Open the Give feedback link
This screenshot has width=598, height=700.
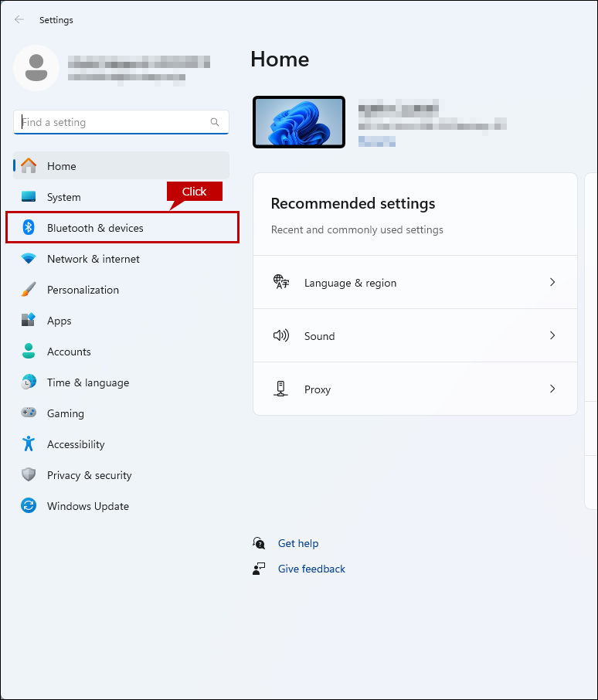pyautogui.click(x=311, y=569)
